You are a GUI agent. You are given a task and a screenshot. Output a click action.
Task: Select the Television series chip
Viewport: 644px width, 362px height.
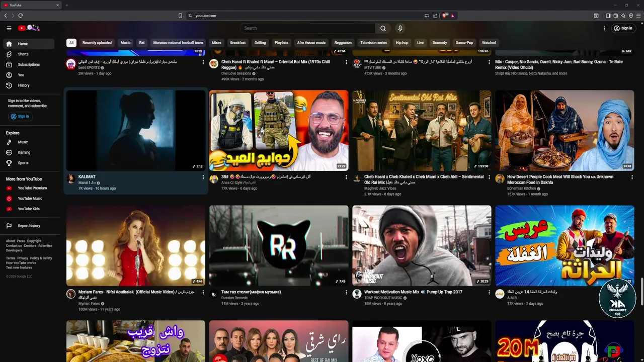point(374,43)
